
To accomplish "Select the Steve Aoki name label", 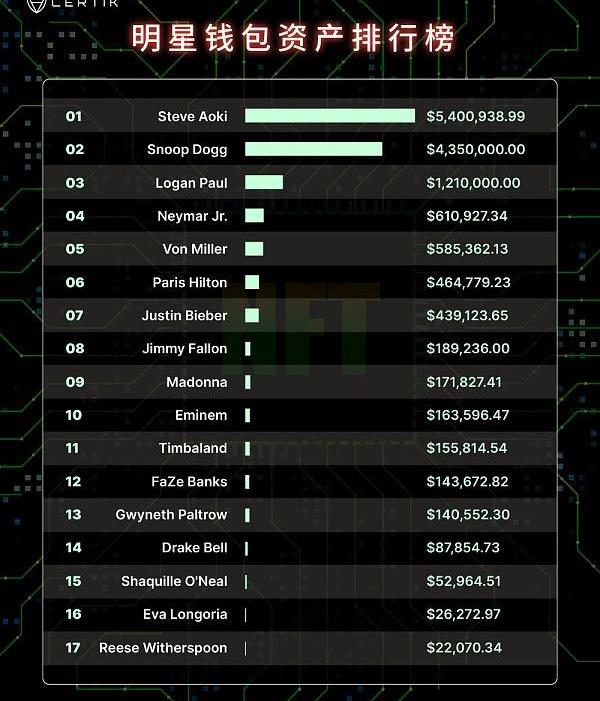I will [x=193, y=116].
